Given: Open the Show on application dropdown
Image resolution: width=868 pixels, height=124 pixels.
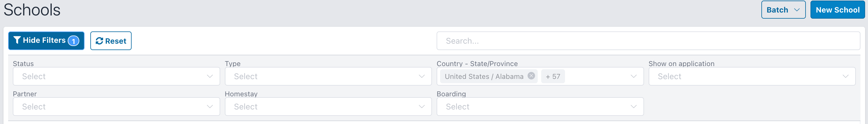Looking at the screenshot, I should point(752,76).
